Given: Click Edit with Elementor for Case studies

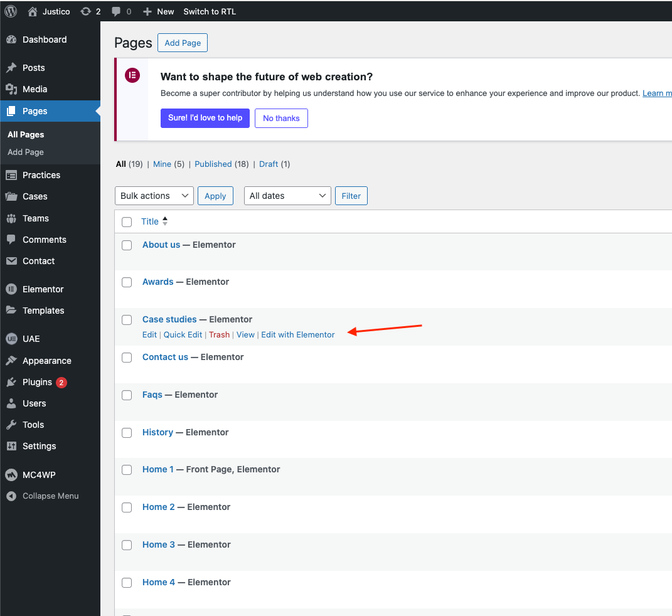Looking at the screenshot, I should click(x=298, y=334).
